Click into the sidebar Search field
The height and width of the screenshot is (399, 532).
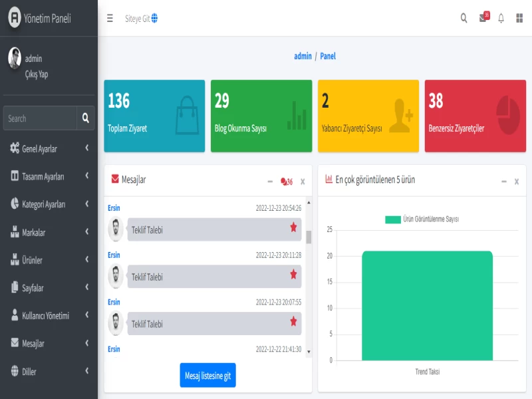pos(40,118)
